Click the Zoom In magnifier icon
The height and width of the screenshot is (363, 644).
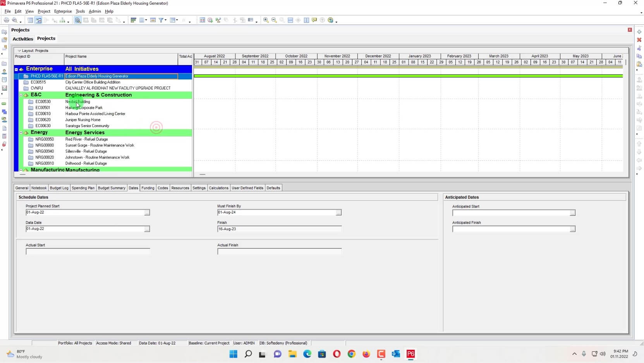click(x=266, y=20)
